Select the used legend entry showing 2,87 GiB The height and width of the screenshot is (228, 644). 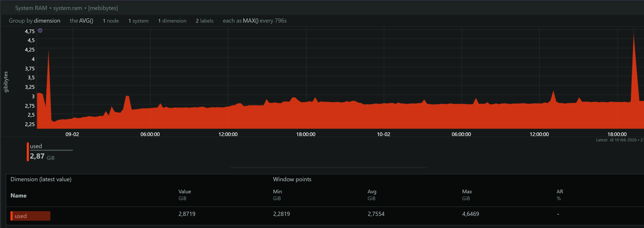click(x=50, y=152)
